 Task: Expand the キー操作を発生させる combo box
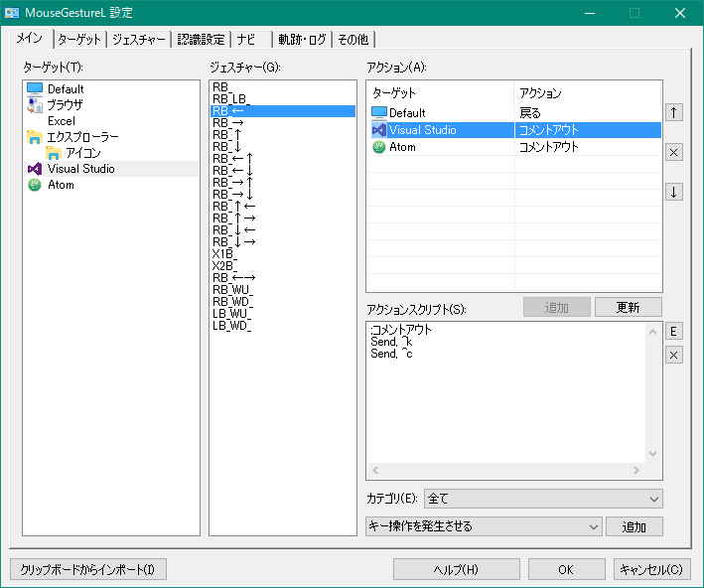click(484, 526)
